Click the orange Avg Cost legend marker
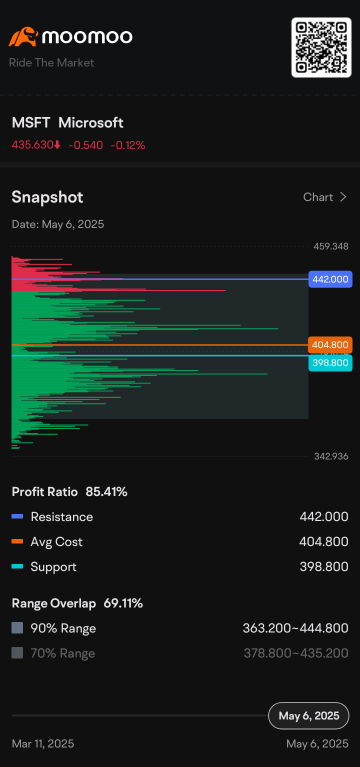The image size is (360, 767). click(17, 541)
